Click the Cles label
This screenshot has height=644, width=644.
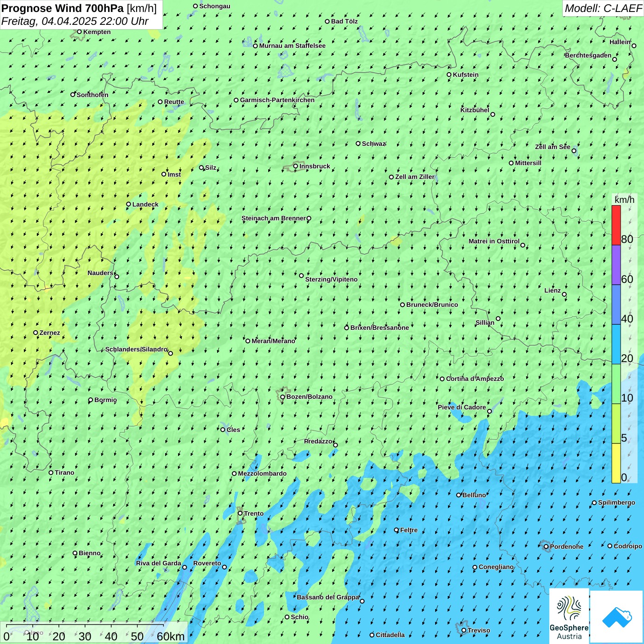pos(233,430)
